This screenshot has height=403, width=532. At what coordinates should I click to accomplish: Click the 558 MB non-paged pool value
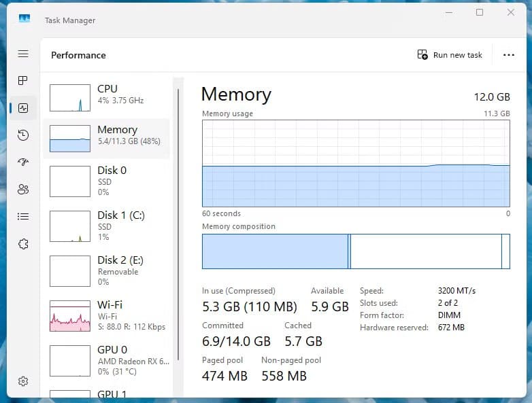click(x=284, y=376)
